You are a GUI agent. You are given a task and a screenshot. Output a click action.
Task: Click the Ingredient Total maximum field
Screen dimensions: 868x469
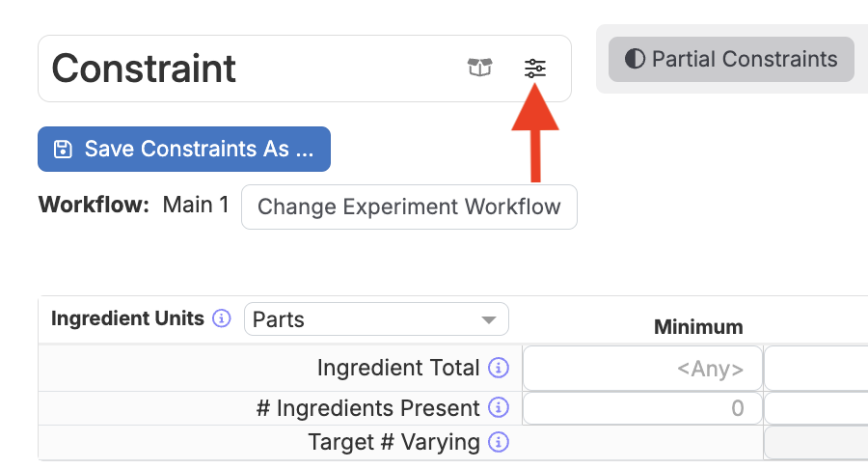coord(816,368)
